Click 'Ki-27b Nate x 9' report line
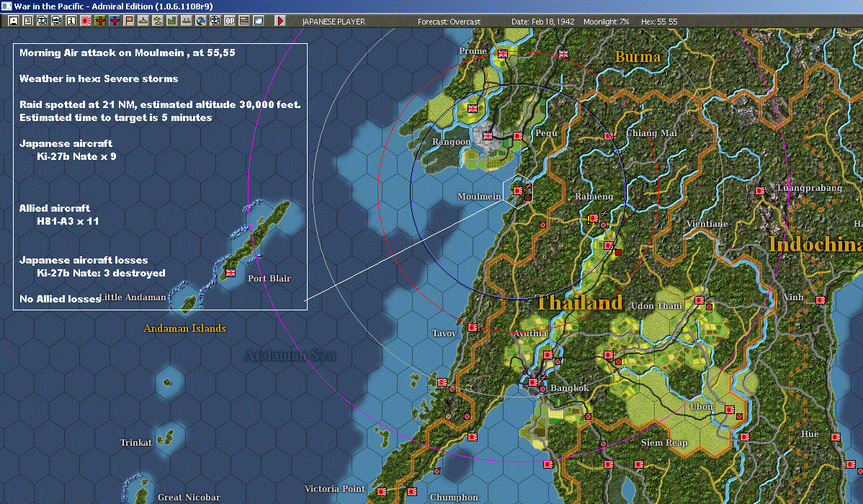 pos(76,156)
